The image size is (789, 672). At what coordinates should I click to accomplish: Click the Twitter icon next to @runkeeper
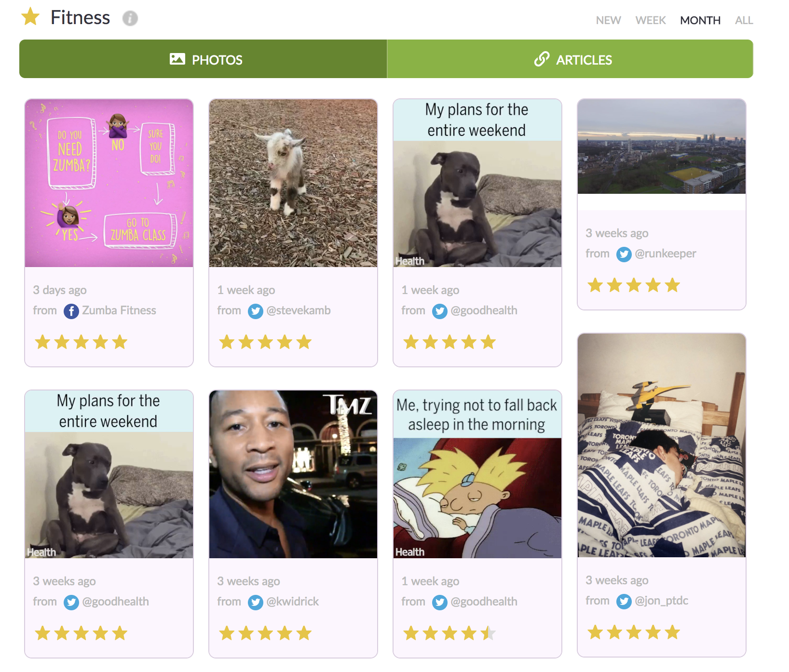point(624,254)
